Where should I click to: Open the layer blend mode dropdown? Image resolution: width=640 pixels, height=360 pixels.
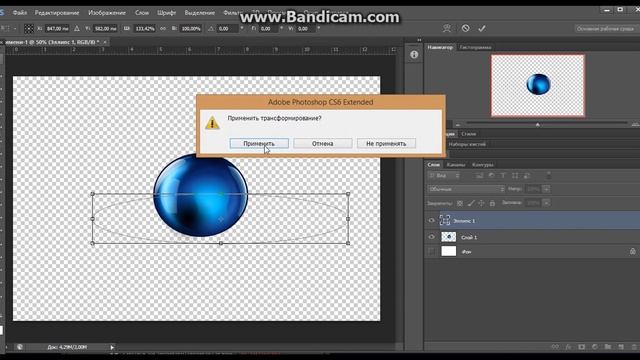click(x=466, y=189)
